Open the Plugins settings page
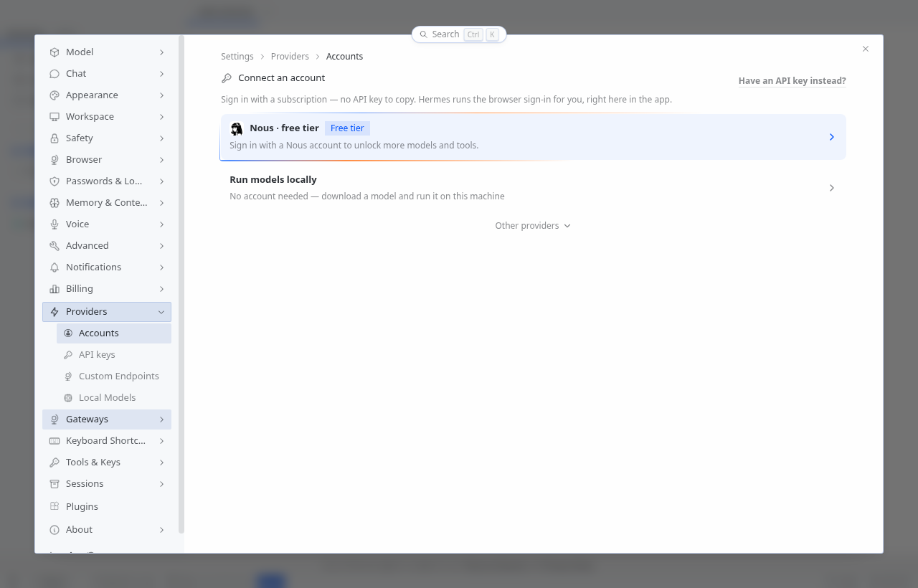Image resolution: width=918 pixels, height=588 pixels. (x=107, y=506)
